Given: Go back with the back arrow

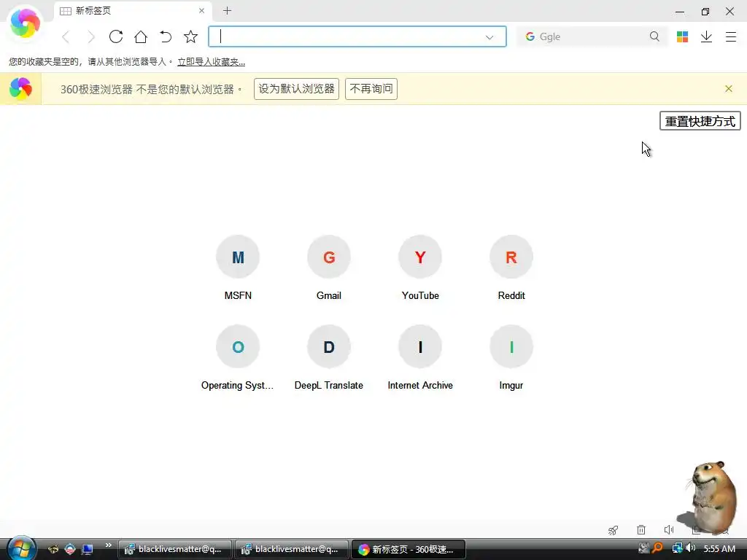Looking at the screenshot, I should (66, 36).
